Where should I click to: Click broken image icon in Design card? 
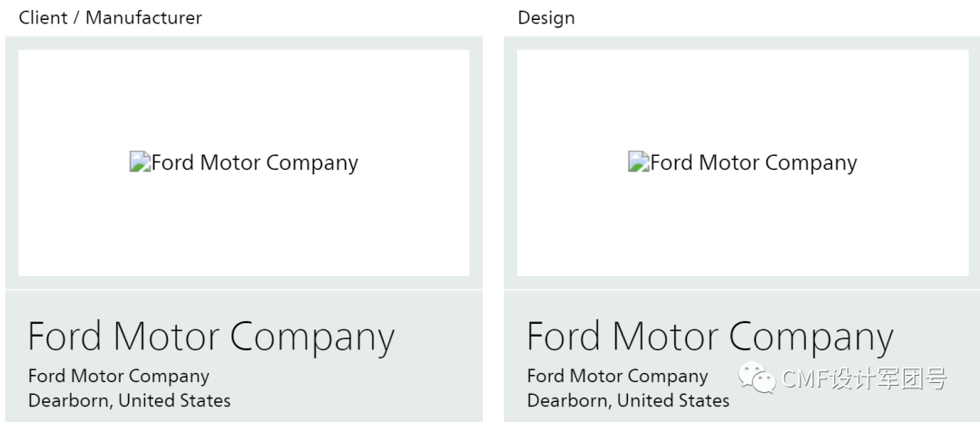coord(639,162)
